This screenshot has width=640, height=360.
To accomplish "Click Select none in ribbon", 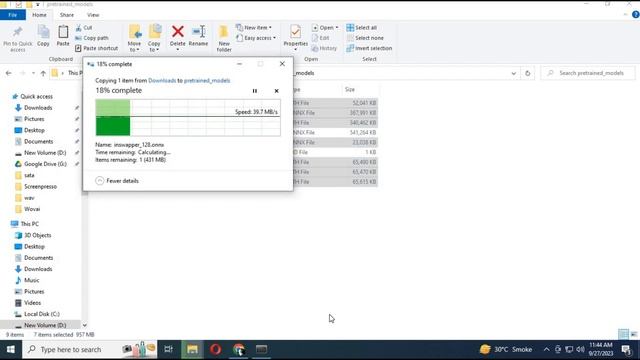I will (x=365, y=38).
